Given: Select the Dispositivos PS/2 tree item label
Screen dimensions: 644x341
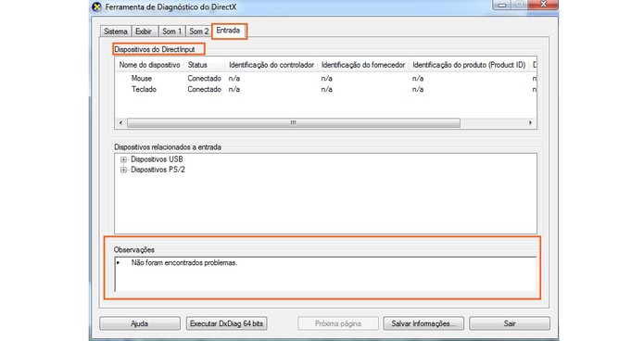Looking at the screenshot, I should click(158, 170).
